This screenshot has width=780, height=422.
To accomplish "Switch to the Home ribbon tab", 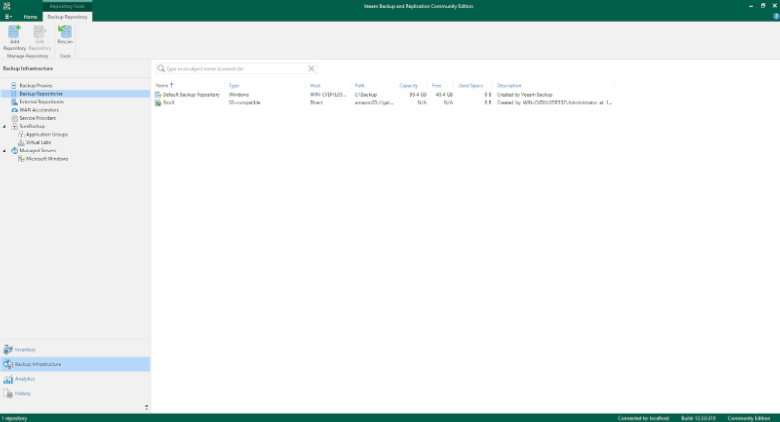I will pos(30,16).
